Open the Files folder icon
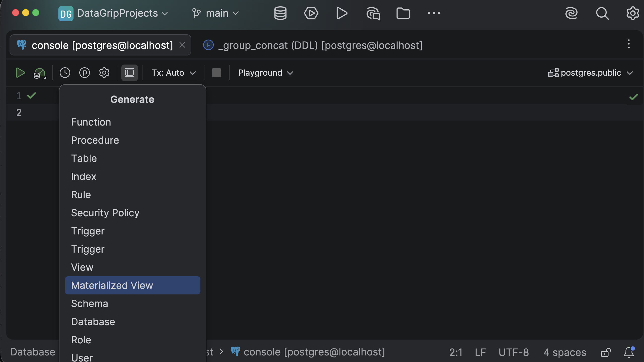 403,13
